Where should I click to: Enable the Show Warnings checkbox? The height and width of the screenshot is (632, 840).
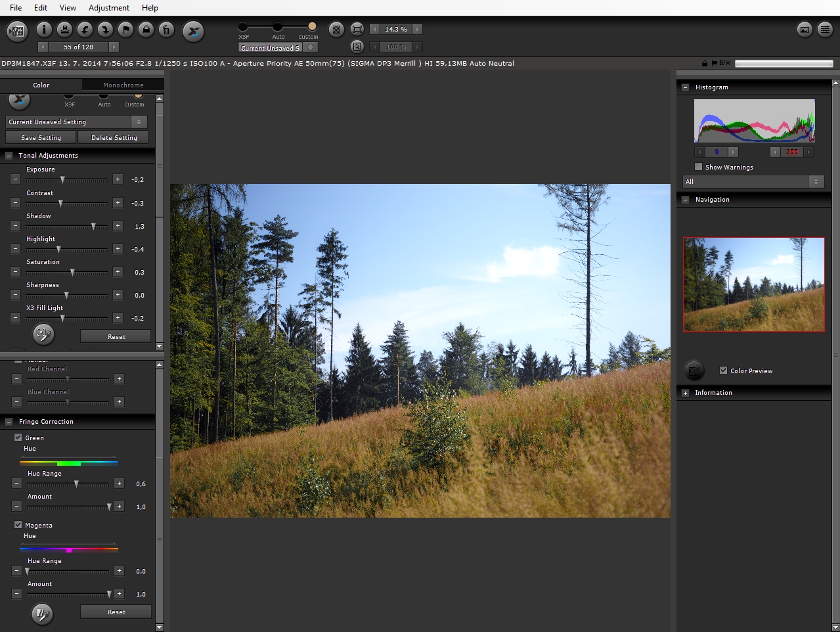pos(699,167)
